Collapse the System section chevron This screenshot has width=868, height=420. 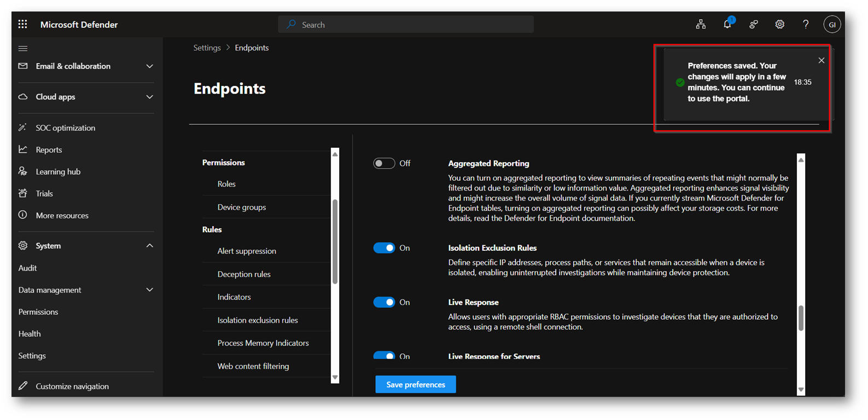point(149,246)
